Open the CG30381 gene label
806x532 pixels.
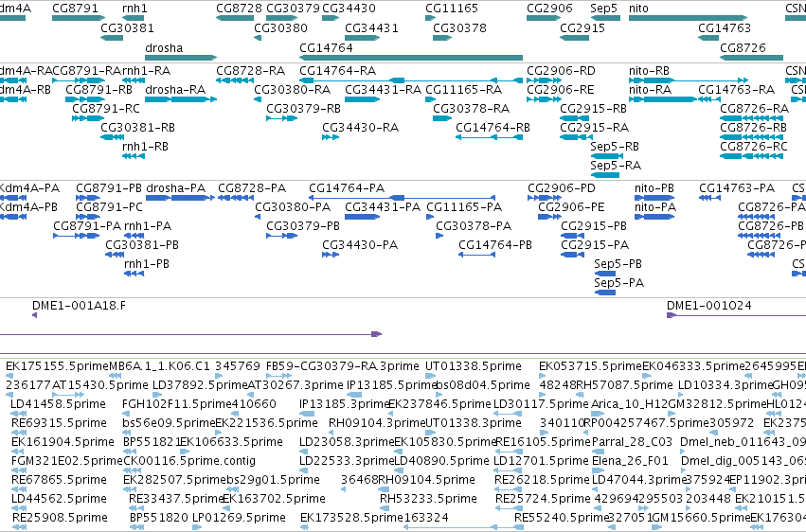[x=127, y=27]
